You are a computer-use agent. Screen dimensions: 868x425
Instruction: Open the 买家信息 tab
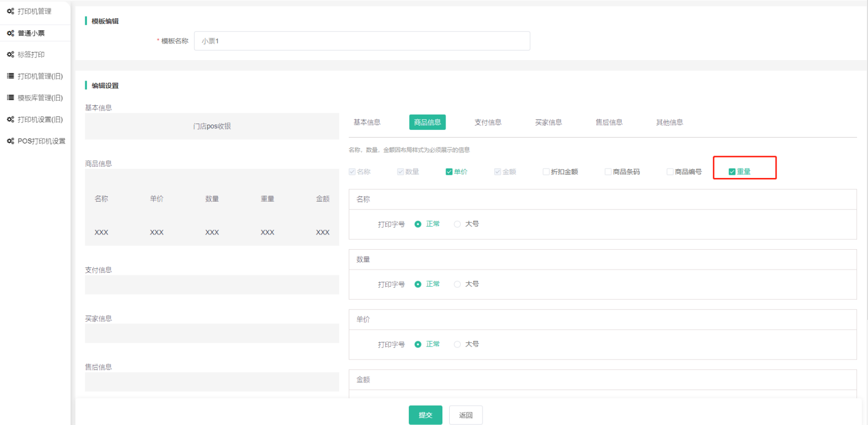coord(549,122)
